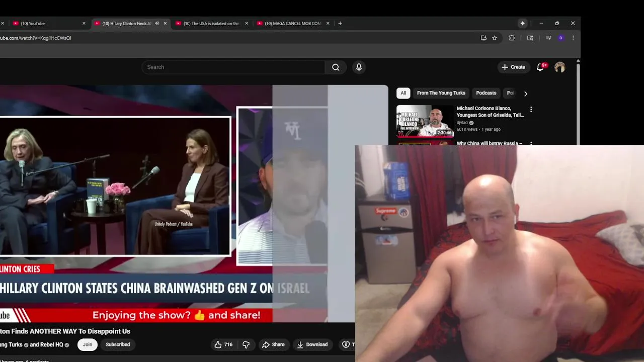
Task: Close the MAGA CANCEL MOB tab
Action: point(328,23)
